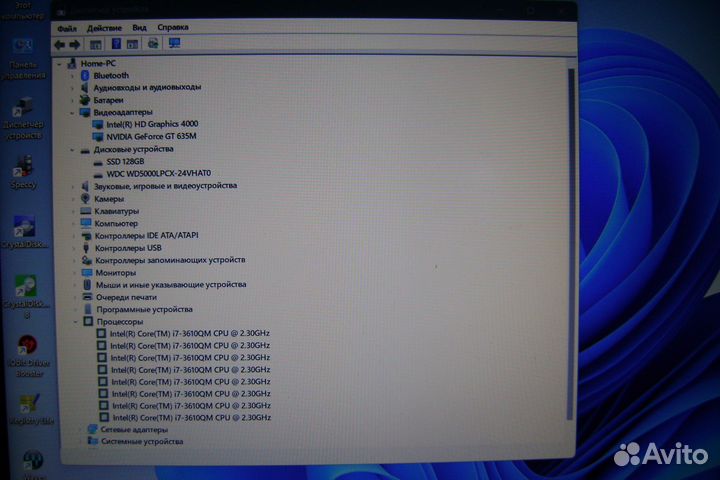
Task: Open the Файл menu
Action: [x=67, y=28]
